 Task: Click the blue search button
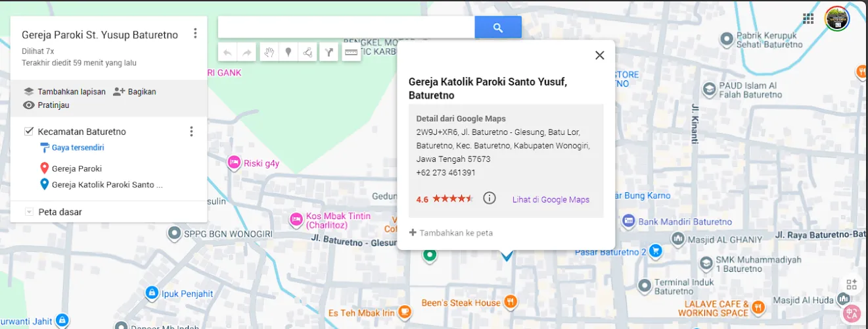point(498,28)
